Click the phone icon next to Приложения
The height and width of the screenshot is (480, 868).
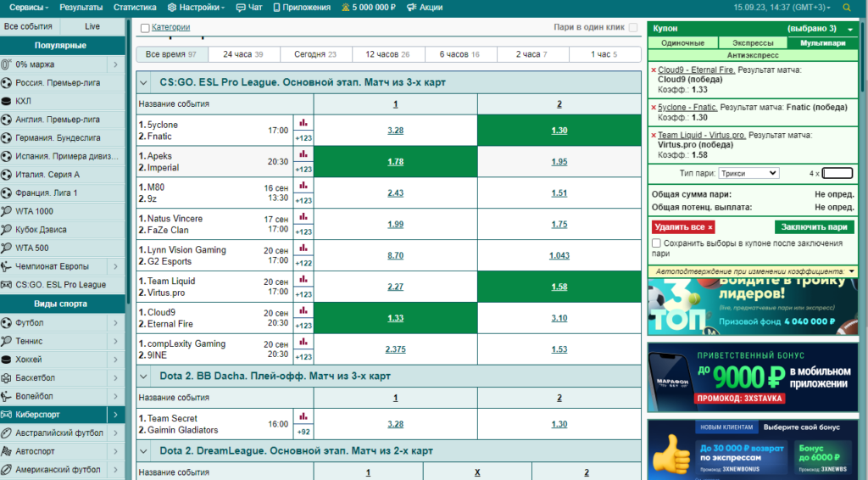click(277, 8)
